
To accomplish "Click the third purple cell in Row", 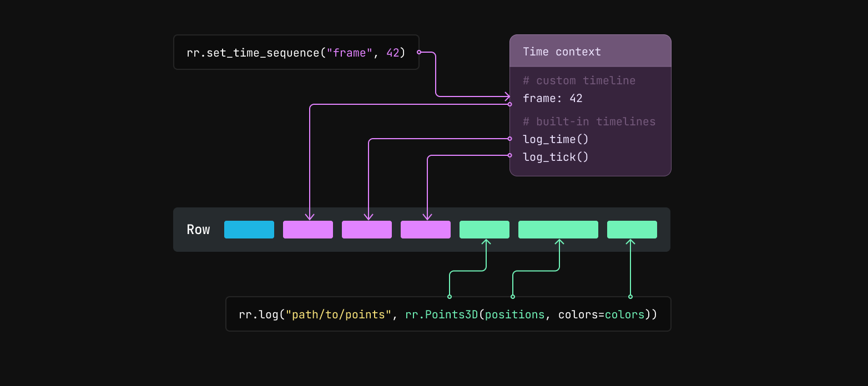I will click(x=425, y=229).
